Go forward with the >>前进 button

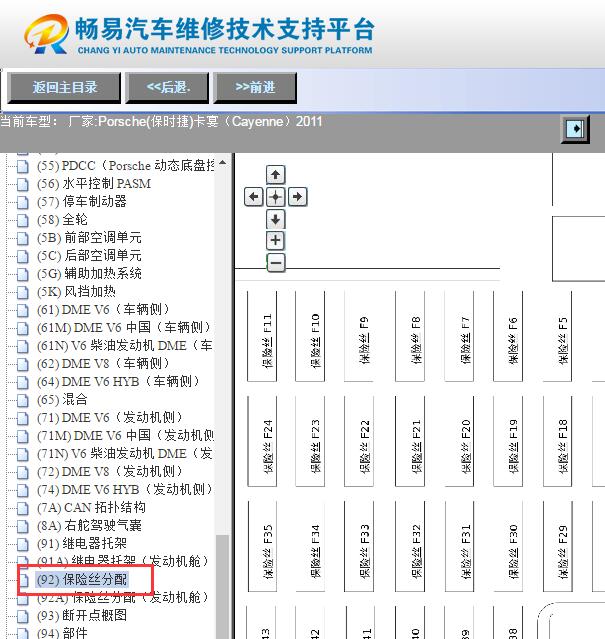pyautogui.click(x=255, y=87)
